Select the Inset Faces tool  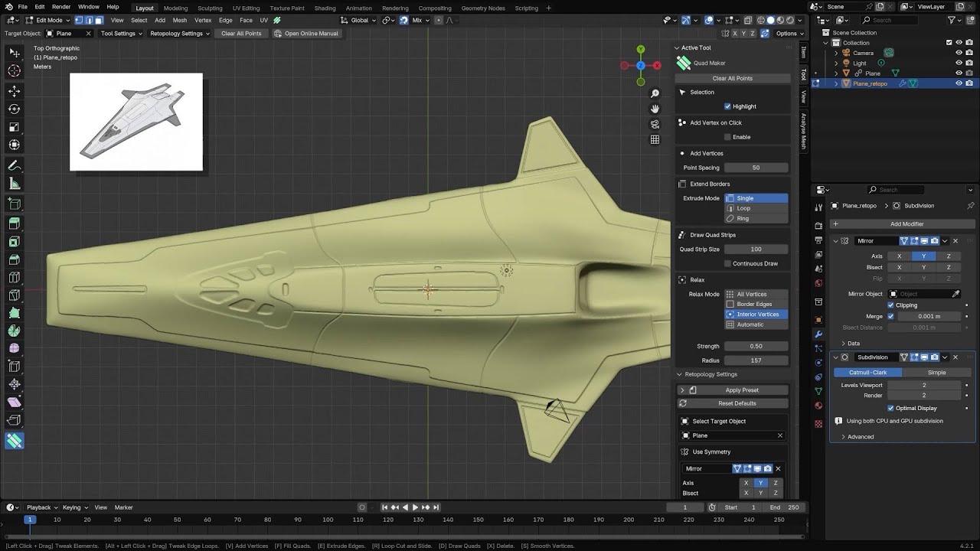(14, 242)
